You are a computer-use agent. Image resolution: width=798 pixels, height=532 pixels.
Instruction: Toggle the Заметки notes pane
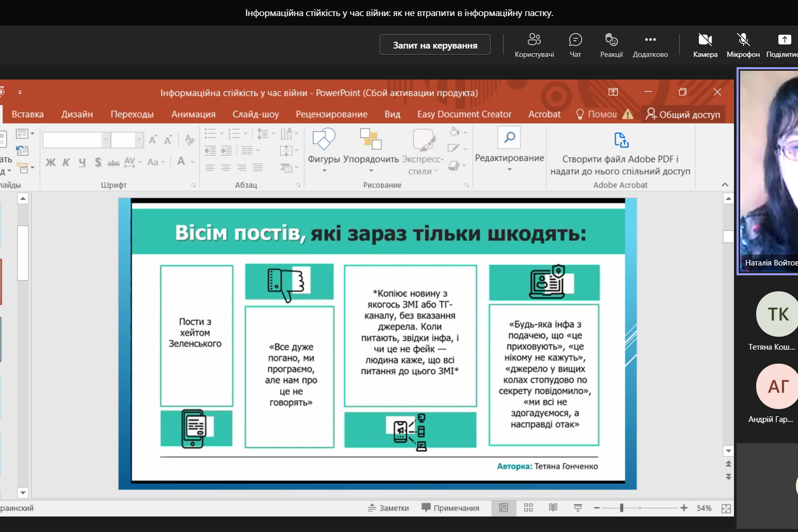[388, 508]
